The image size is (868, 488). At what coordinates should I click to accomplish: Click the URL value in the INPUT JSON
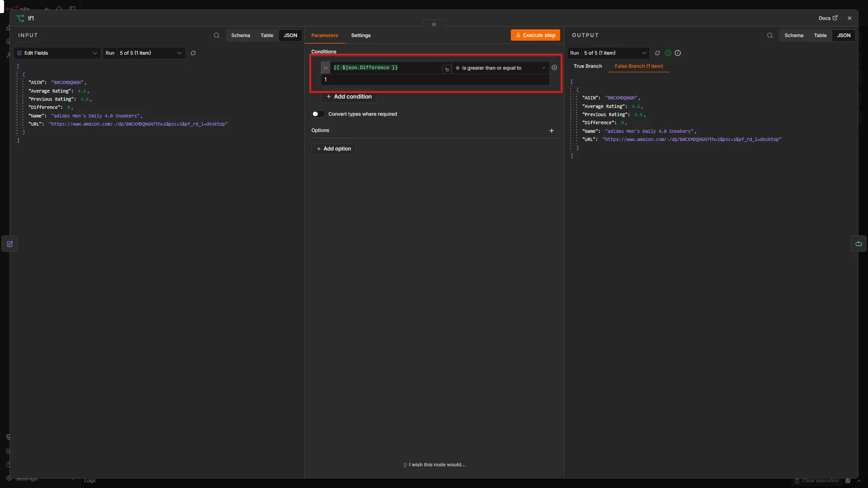(x=138, y=124)
